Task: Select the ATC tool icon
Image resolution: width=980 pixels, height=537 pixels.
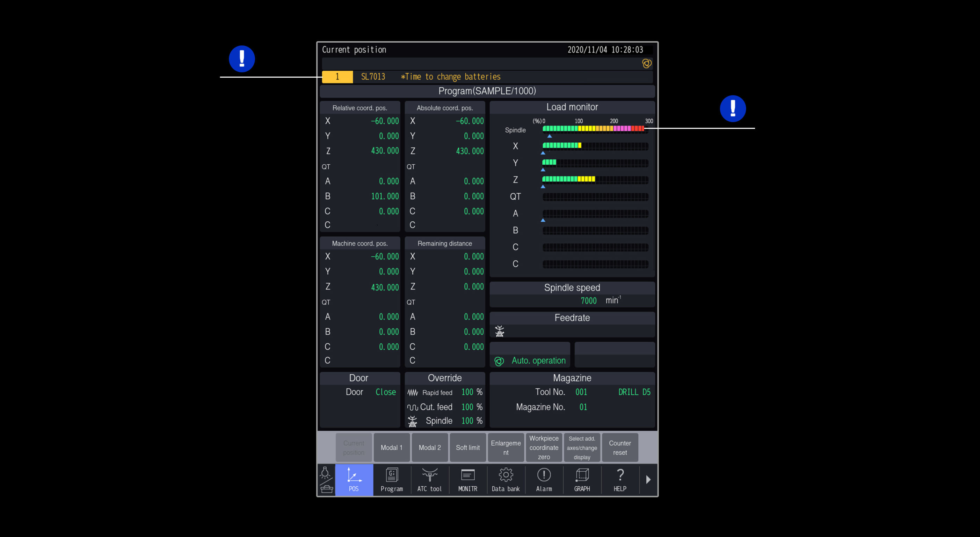Action: (429, 480)
